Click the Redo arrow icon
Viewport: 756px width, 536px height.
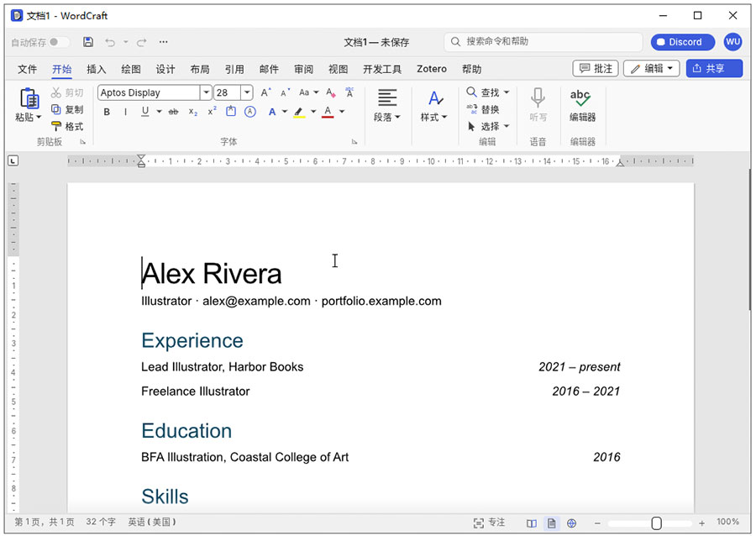coord(142,42)
